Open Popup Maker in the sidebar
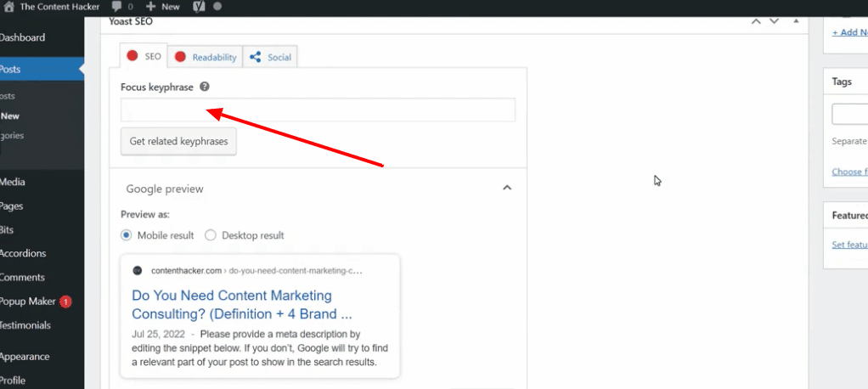The height and width of the screenshot is (389, 868). point(28,302)
